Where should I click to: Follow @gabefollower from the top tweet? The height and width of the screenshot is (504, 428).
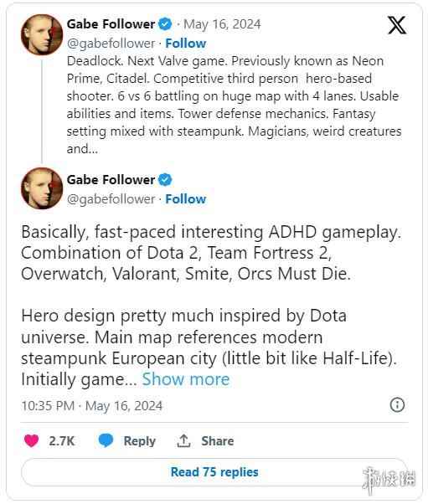pyautogui.click(x=186, y=44)
